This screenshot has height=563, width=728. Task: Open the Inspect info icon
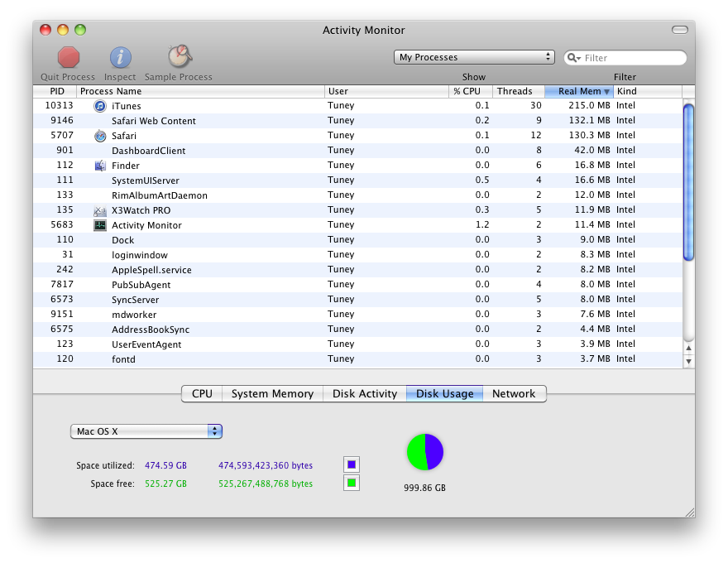coord(120,58)
